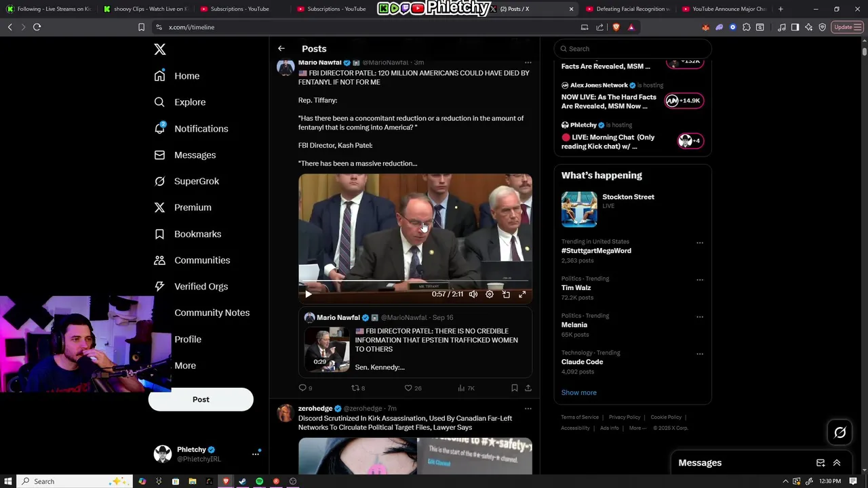868x488 pixels.
Task: Bookmark this page in address bar
Action: point(141,27)
